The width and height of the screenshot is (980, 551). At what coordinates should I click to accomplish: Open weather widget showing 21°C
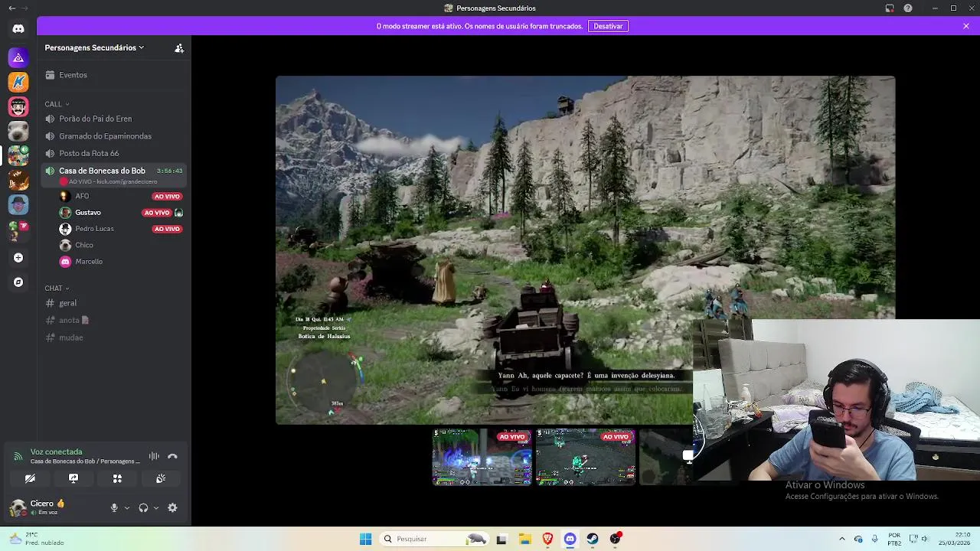pyautogui.click(x=36, y=539)
